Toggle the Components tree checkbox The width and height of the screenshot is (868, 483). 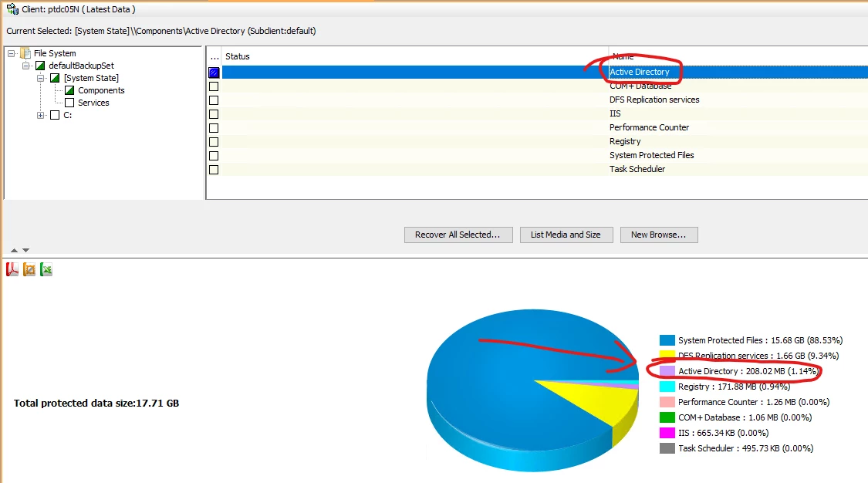[x=69, y=90]
